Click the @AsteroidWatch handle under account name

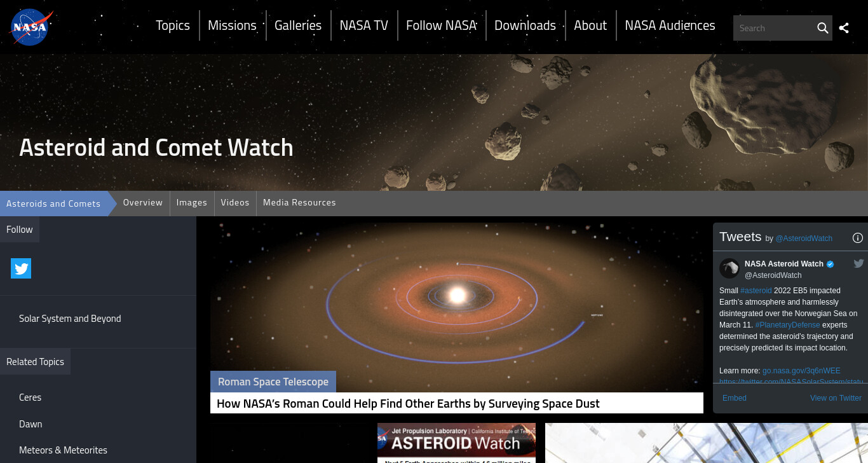coord(773,275)
